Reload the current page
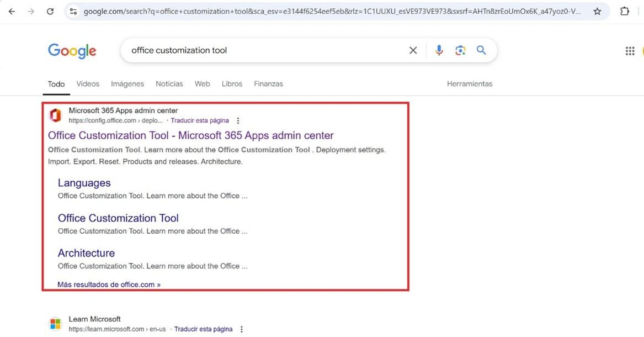Image resolution: width=644 pixels, height=337 pixels. tap(50, 12)
